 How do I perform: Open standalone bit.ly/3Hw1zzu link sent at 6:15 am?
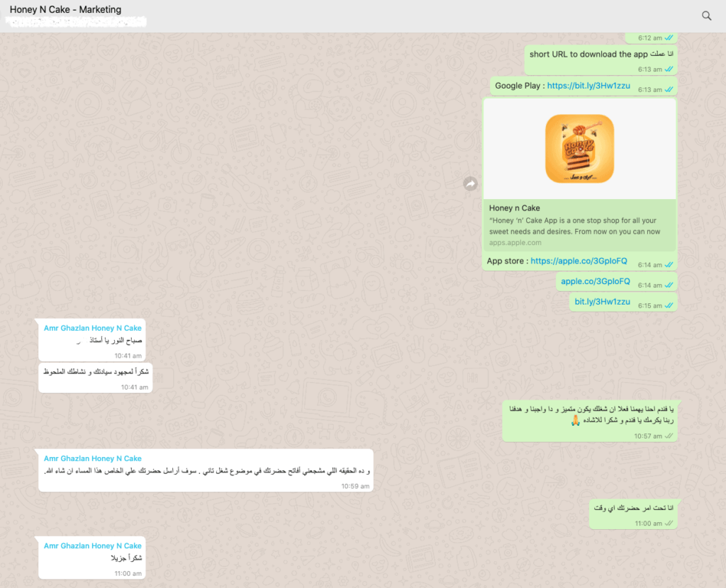[603, 302]
